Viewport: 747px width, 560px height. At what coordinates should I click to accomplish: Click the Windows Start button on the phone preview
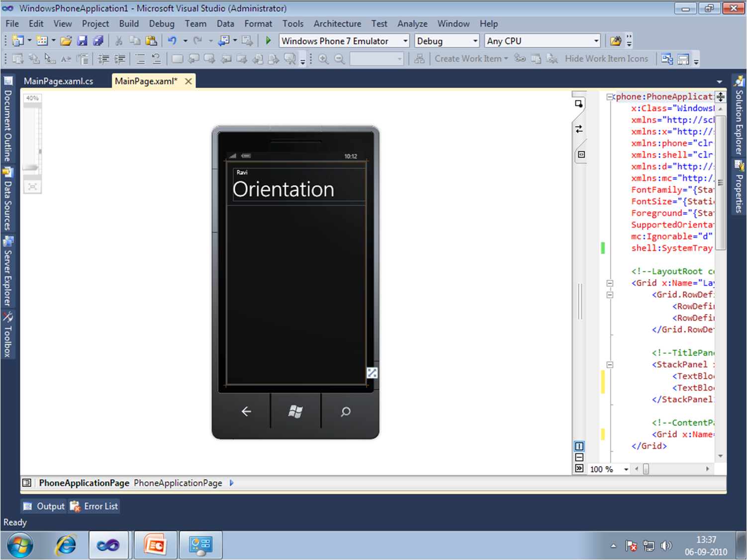point(295,411)
